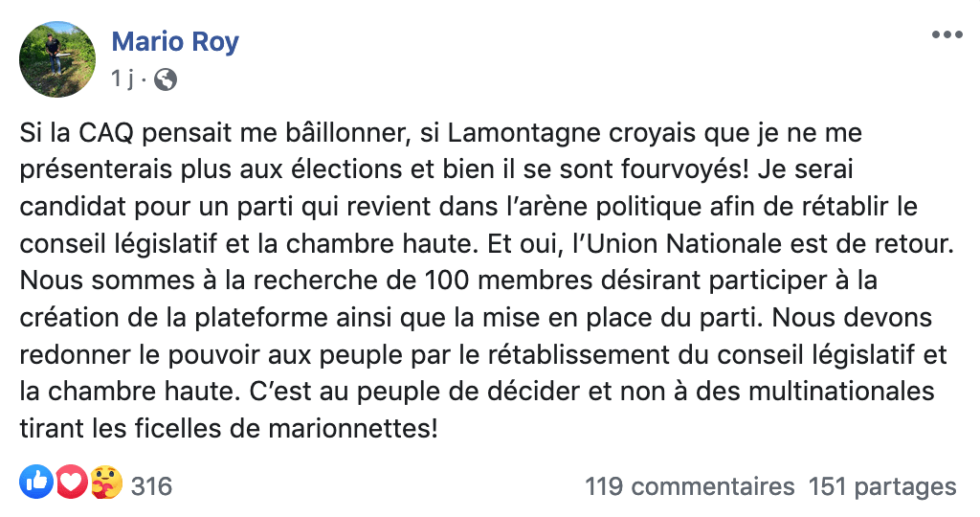Click the "1 j" post timestamp
980x517 pixels.
point(122,79)
